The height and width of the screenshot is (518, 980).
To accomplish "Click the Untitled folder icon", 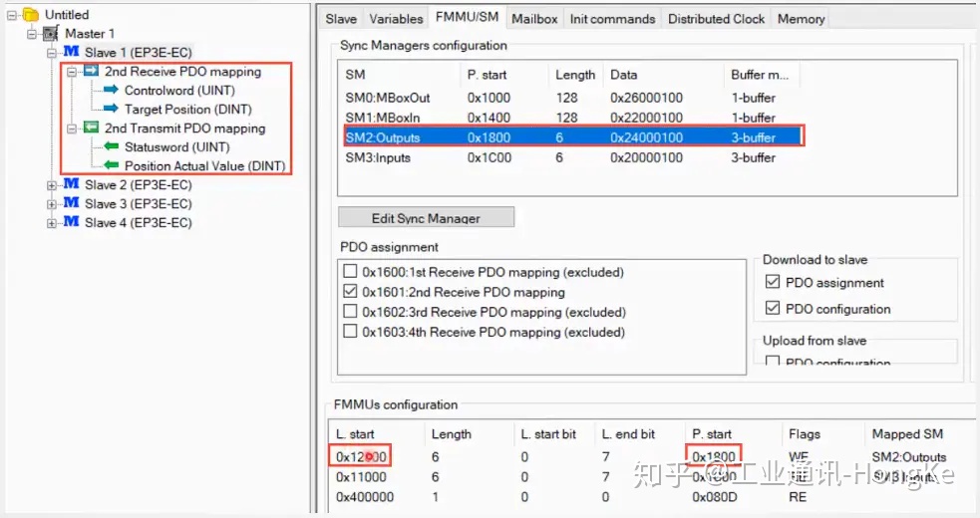I will pos(31,15).
